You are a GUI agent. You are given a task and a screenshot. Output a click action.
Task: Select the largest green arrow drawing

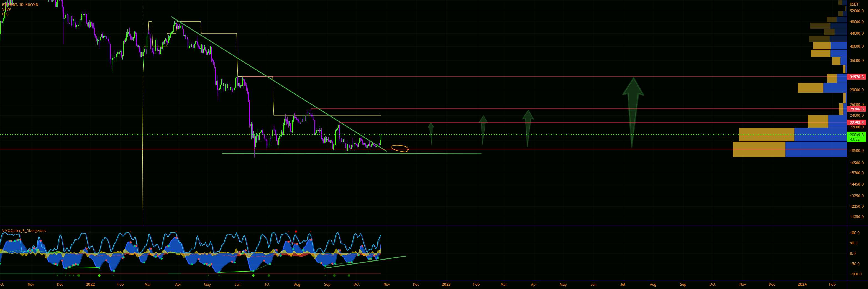click(x=633, y=112)
